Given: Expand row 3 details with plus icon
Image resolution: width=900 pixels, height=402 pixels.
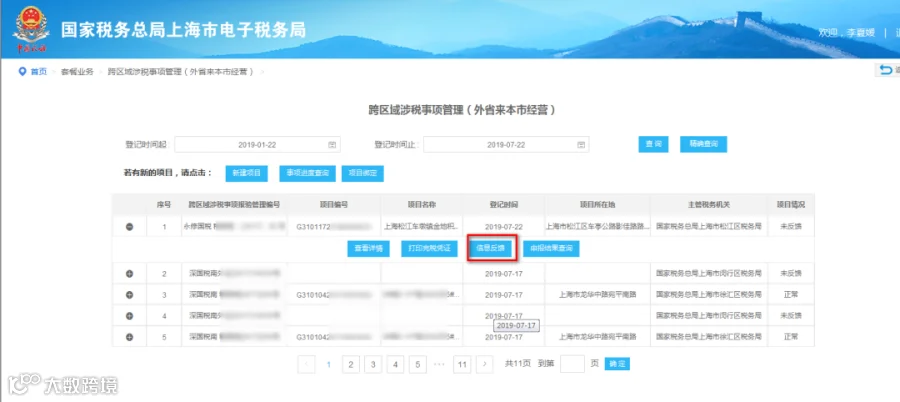Looking at the screenshot, I should [129, 295].
